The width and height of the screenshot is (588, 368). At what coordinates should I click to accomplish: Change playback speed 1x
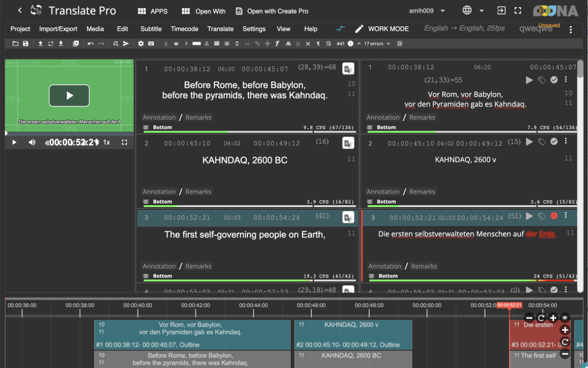[107, 142]
